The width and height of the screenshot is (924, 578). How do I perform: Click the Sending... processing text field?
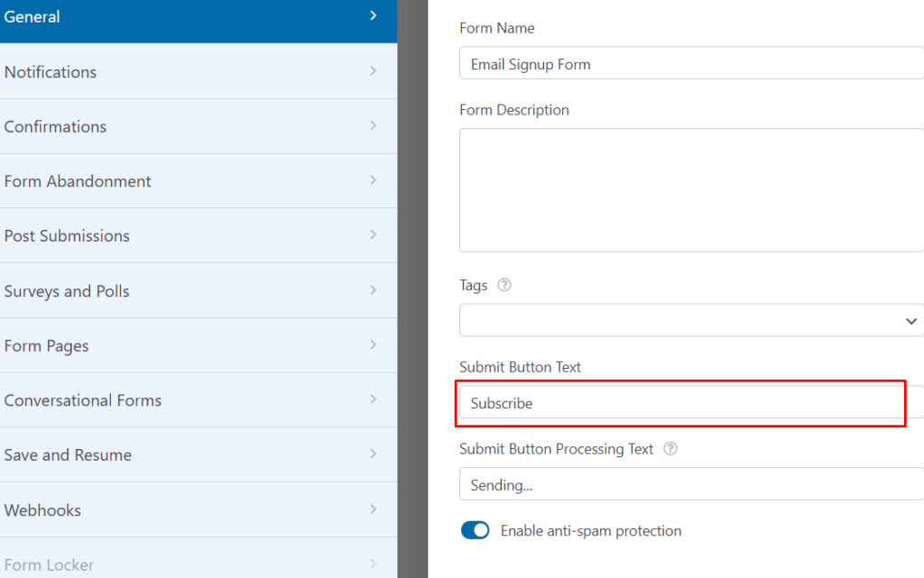(690, 484)
